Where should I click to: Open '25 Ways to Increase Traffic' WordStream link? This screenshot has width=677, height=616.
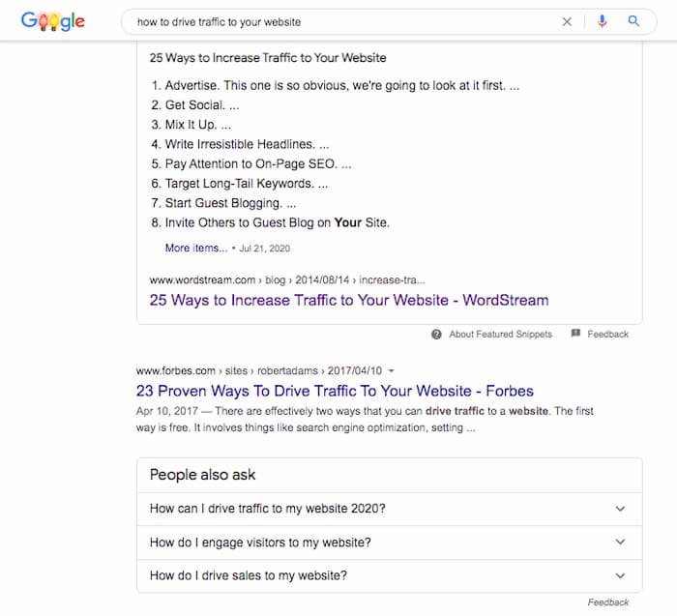coord(349,300)
